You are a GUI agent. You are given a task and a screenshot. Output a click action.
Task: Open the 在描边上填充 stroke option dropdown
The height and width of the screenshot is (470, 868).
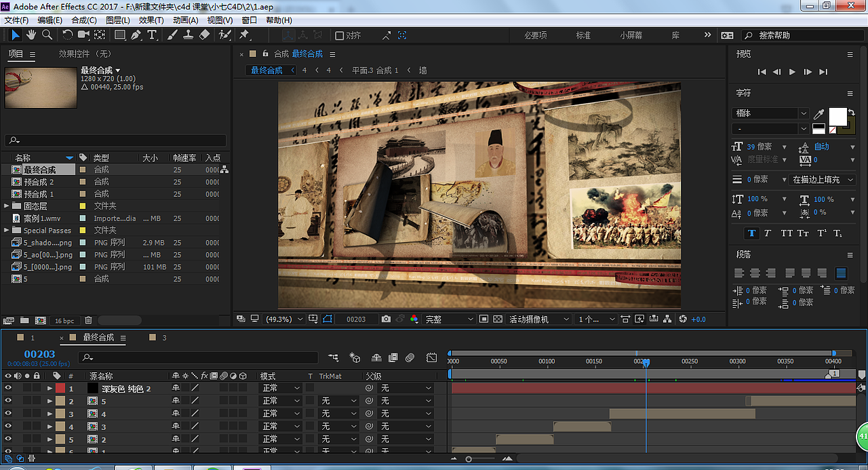point(821,180)
